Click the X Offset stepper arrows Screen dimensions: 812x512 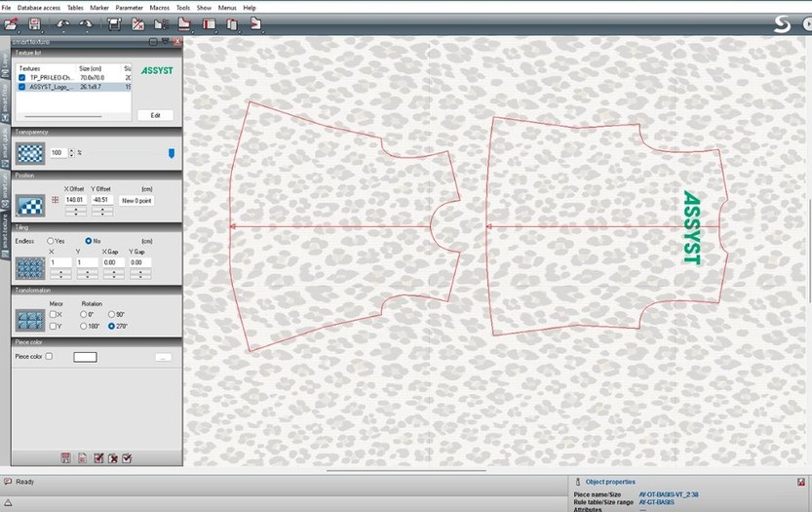pyautogui.click(x=76, y=212)
